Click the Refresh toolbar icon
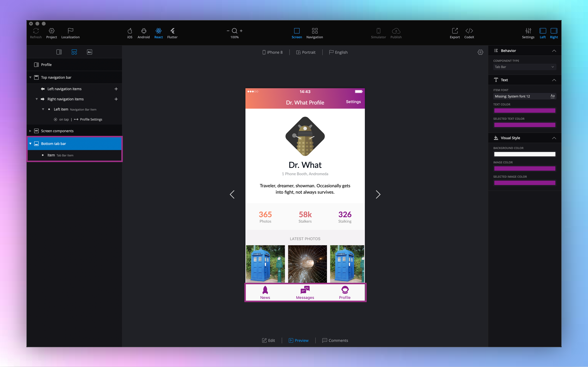The width and height of the screenshot is (588, 367). 36,33
